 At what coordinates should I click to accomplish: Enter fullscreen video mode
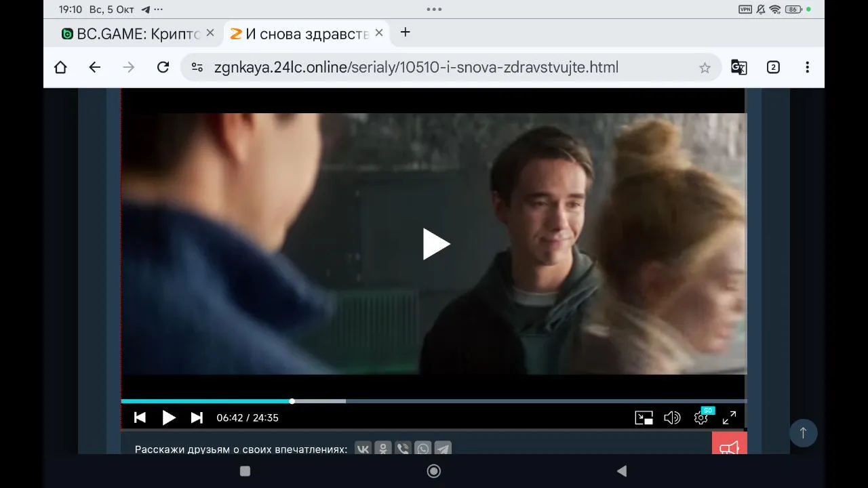729,418
